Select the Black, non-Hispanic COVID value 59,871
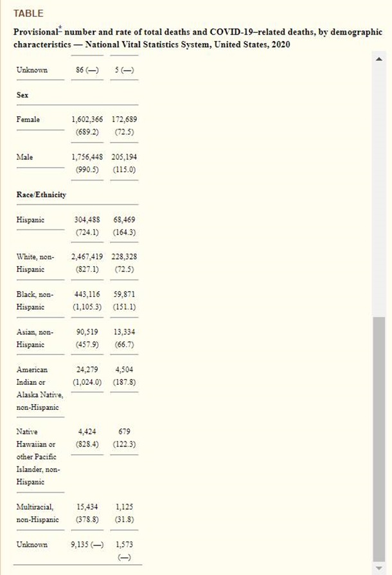 pos(123,294)
